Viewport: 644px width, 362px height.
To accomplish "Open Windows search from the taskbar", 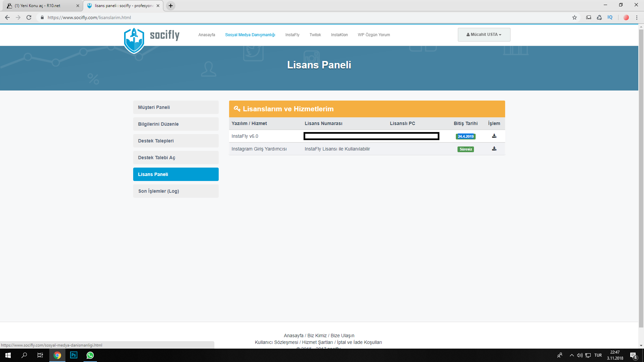I will coord(24,355).
